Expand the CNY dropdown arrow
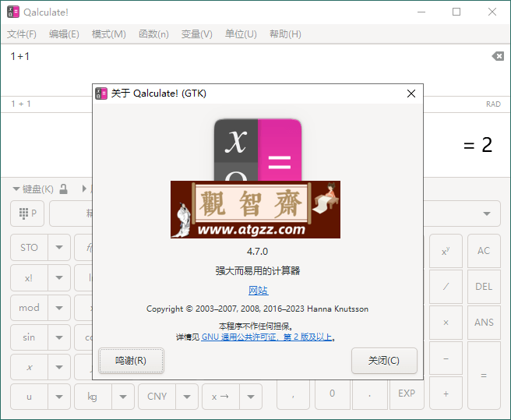511x420 pixels. 187,397
